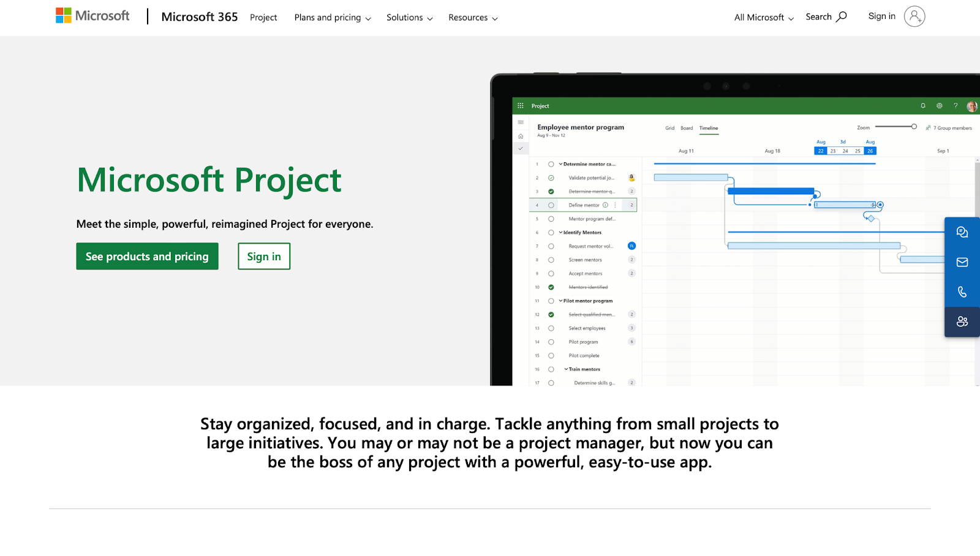Toggle completion circle for Pilot program task
Viewport: 980px width, 556px height.
pos(550,342)
